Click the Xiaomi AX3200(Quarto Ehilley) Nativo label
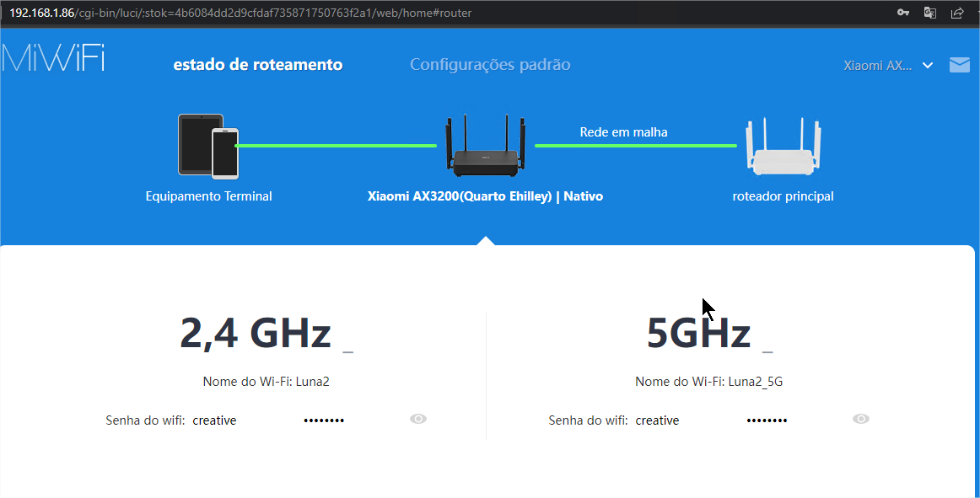Screen dimensions: 980x498 [485, 195]
